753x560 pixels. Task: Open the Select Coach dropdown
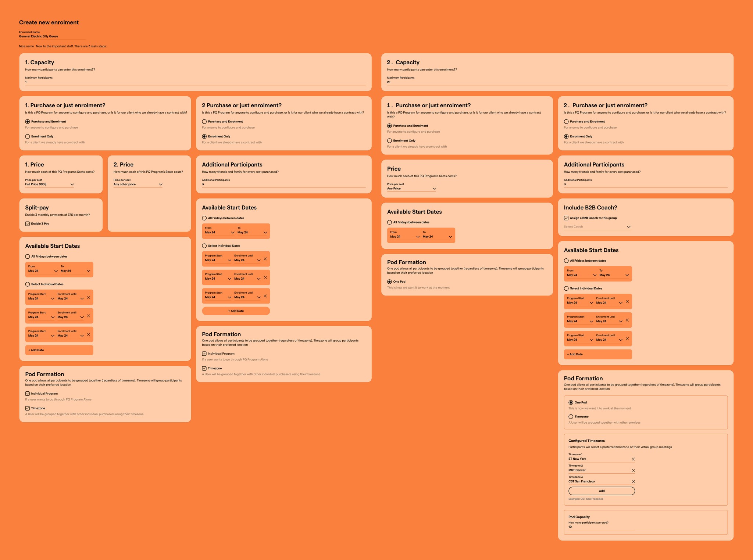pos(597,227)
